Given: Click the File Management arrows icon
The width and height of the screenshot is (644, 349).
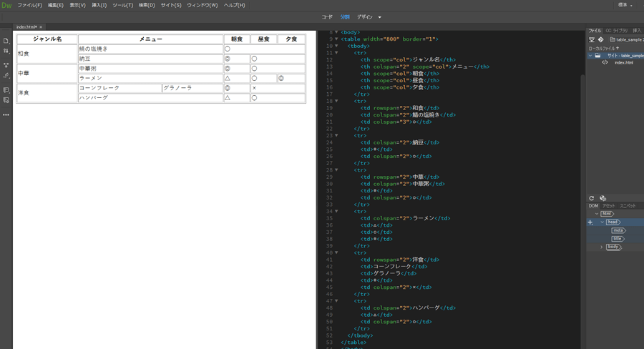Looking at the screenshot, I should (x=6, y=51).
